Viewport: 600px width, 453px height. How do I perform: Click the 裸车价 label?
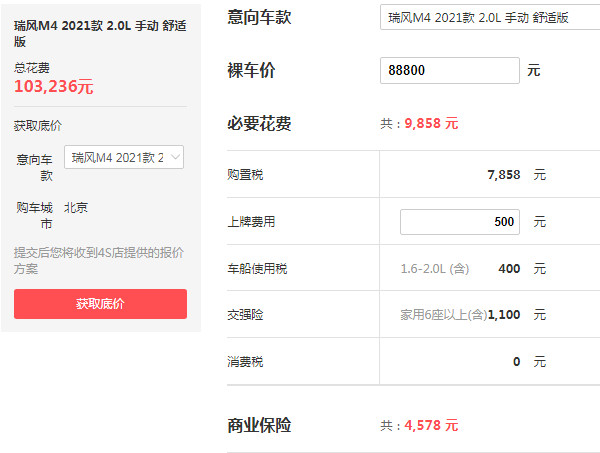pos(251,71)
